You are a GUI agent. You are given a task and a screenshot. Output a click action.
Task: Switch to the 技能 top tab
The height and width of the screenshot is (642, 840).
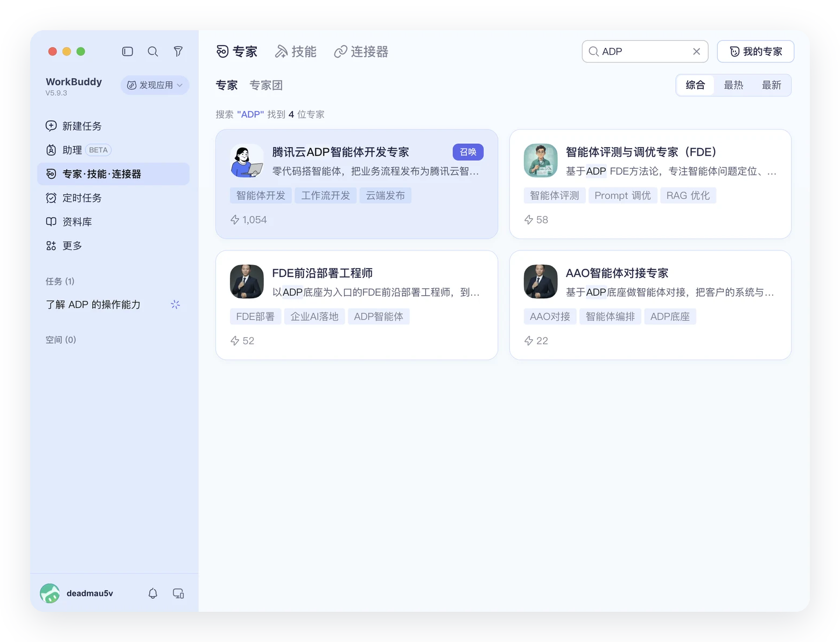(x=296, y=52)
